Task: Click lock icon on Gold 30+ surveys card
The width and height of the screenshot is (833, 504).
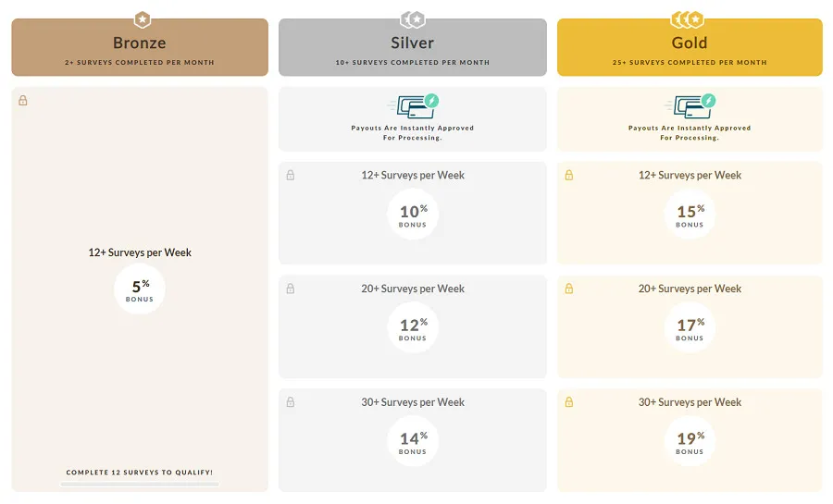Action: 569,402
